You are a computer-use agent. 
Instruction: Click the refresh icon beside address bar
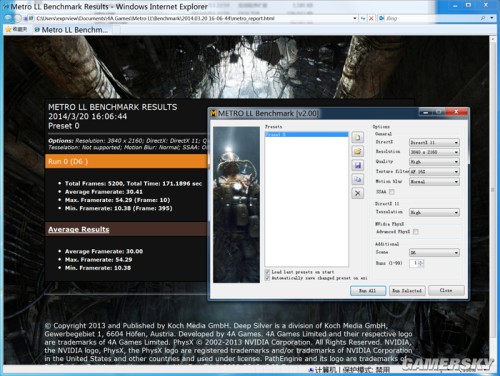(x=363, y=18)
